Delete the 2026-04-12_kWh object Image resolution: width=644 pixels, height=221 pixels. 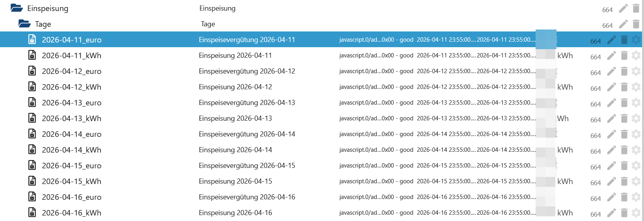pyautogui.click(x=624, y=87)
